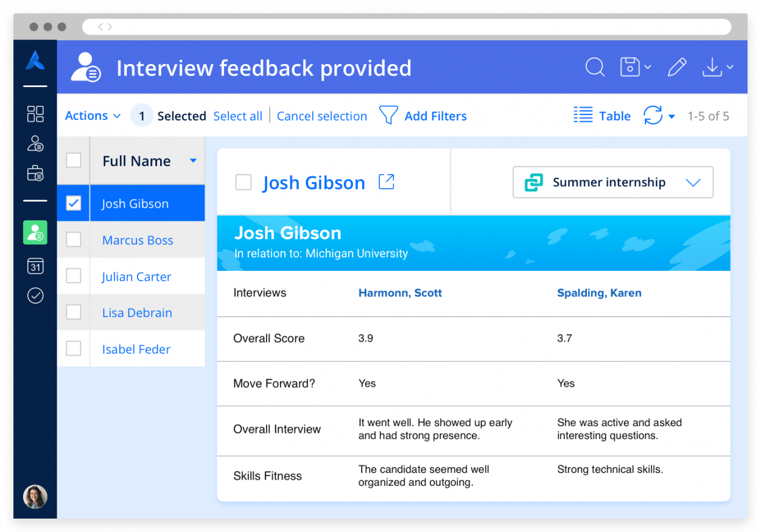The width and height of the screenshot is (761, 532).
Task: Download records using the download icon
Action: tap(712, 68)
